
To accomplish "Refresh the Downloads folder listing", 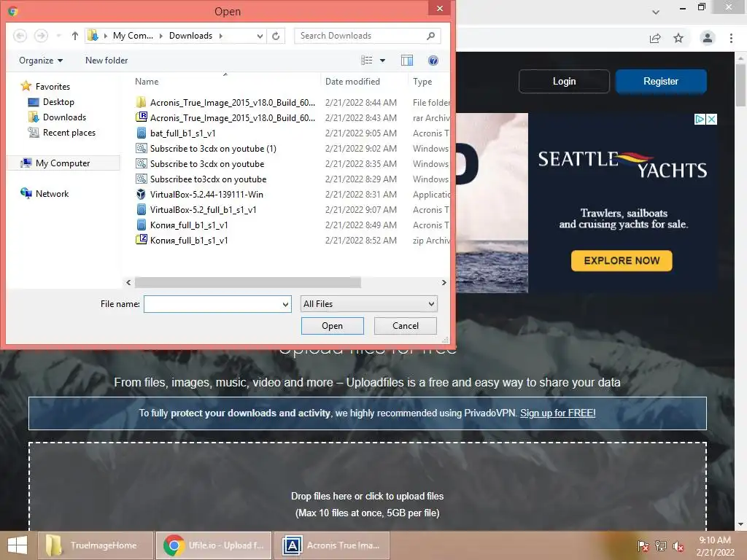I will click(x=276, y=36).
